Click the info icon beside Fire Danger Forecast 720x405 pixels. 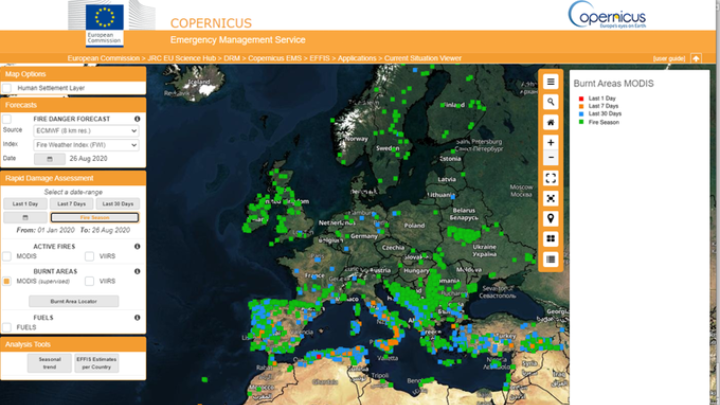[x=137, y=119]
